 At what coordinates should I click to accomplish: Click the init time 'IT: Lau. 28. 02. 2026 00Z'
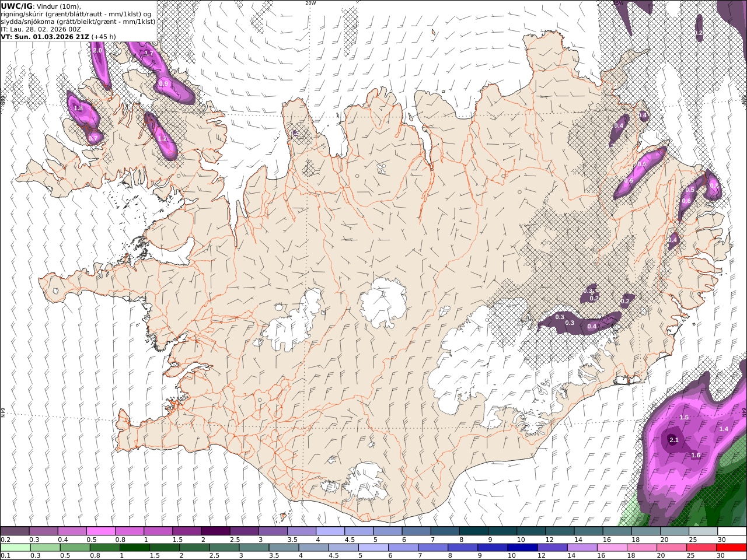click(41, 29)
